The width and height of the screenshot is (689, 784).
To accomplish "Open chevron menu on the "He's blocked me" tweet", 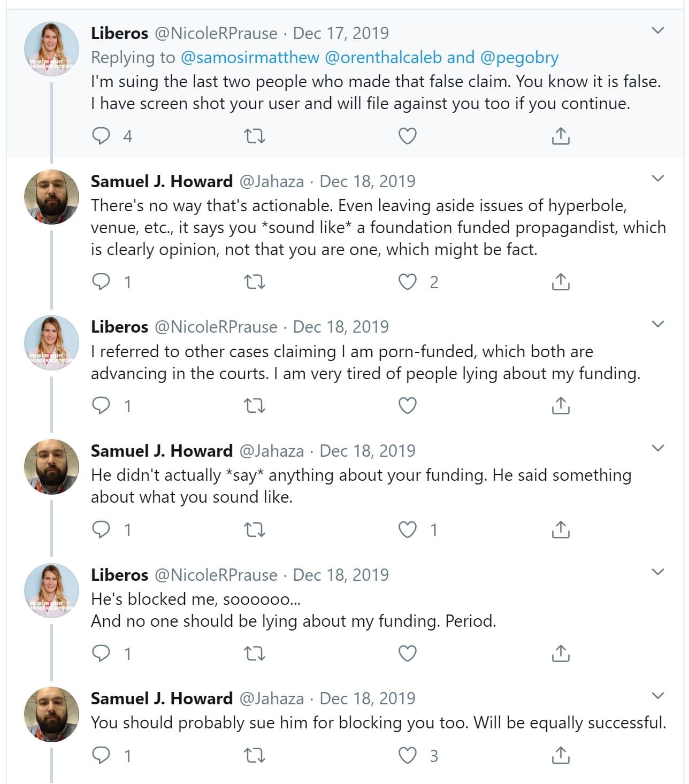I will (658, 572).
